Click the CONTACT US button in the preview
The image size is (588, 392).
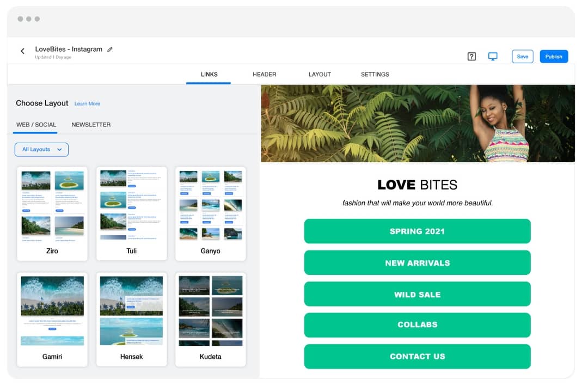(417, 357)
